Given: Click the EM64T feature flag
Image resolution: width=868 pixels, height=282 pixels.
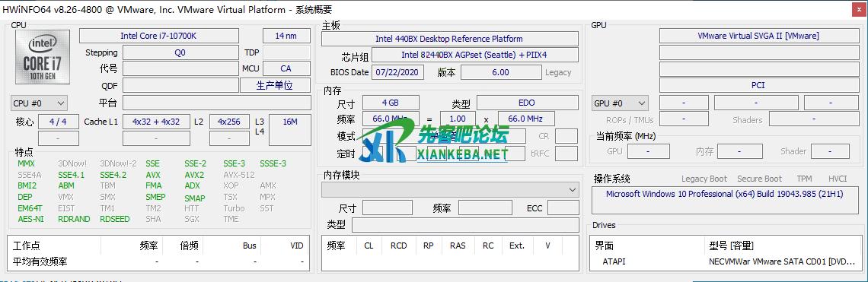Looking at the screenshot, I should 30,208.
